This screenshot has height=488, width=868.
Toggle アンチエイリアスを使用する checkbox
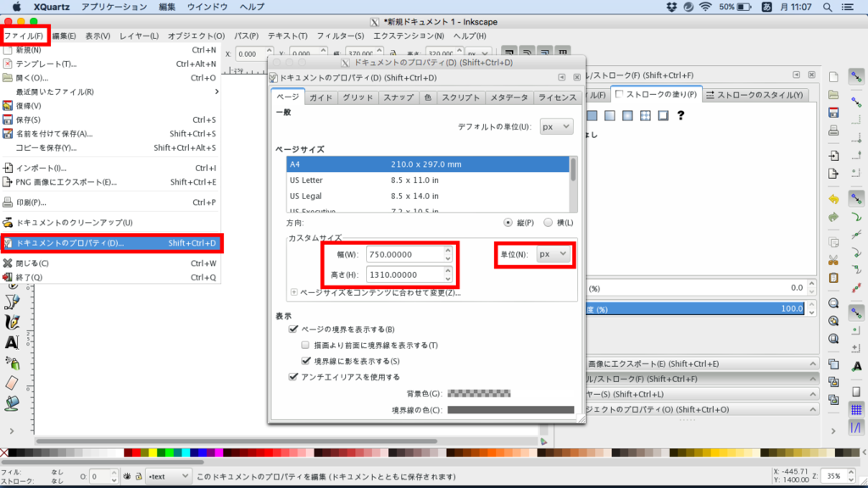click(293, 377)
